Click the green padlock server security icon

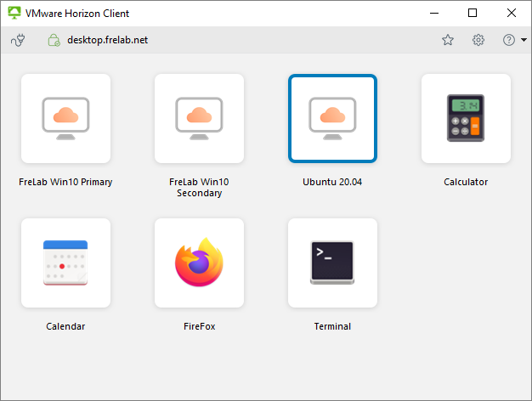click(x=54, y=40)
